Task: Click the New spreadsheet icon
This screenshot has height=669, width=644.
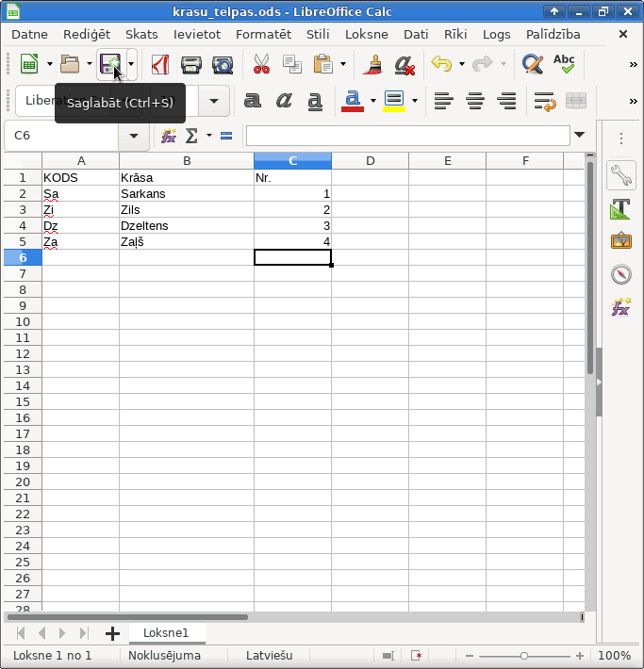Action: click(x=29, y=64)
